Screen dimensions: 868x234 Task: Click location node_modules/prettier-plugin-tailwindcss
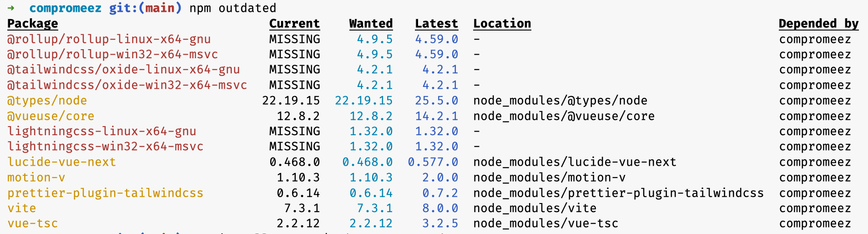(x=618, y=193)
